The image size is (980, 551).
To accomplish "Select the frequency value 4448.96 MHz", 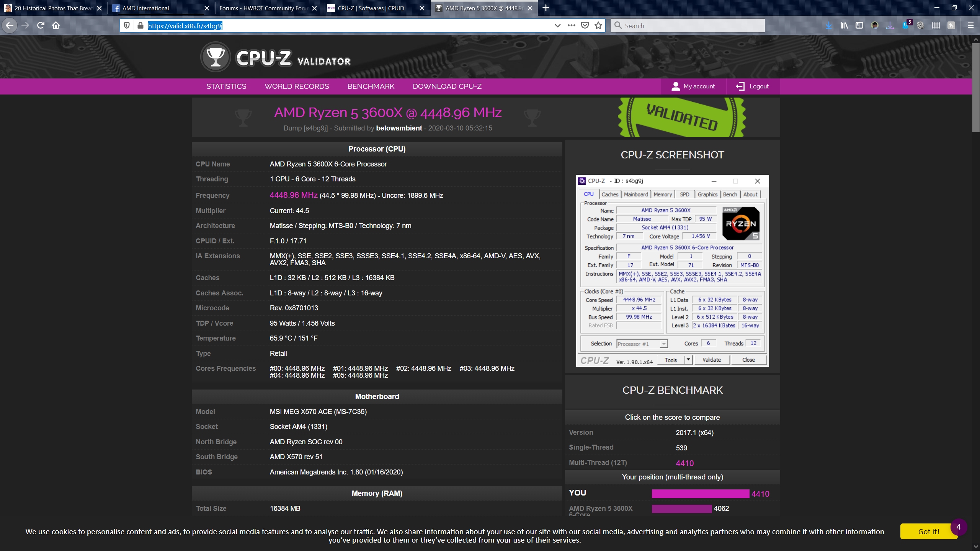I will pos(294,195).
